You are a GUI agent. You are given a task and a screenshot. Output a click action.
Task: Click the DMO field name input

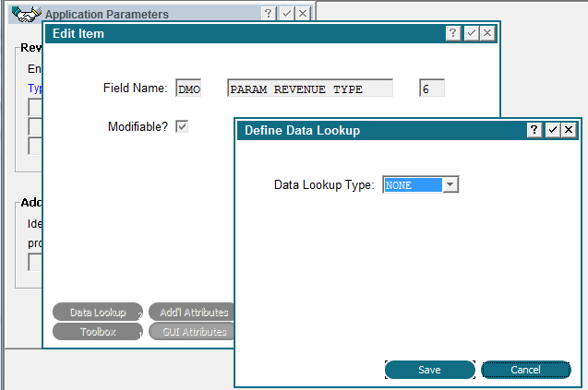point(188,89)
